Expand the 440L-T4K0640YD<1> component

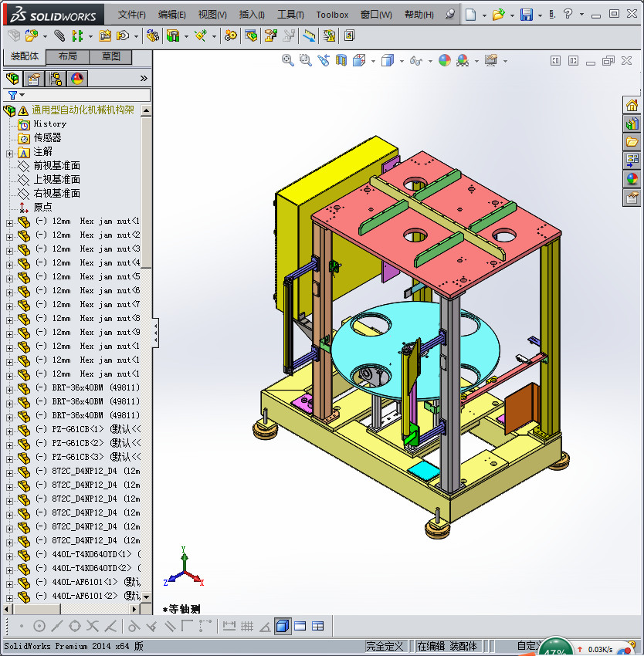click(x=9, y=556)
